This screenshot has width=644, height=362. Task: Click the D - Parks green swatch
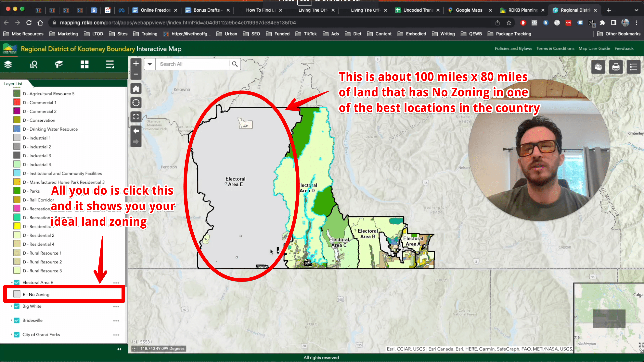click(x=17, y=191)
